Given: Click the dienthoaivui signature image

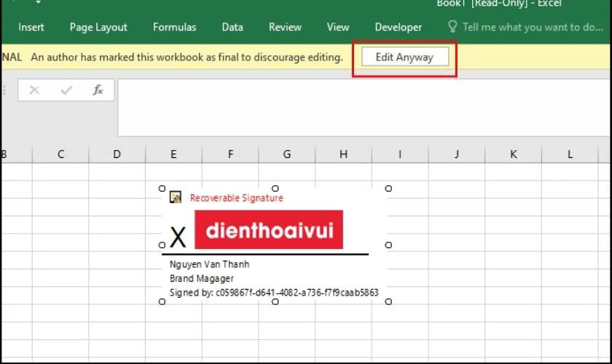Looking at the screenshot, I should (x=269, y=229).
